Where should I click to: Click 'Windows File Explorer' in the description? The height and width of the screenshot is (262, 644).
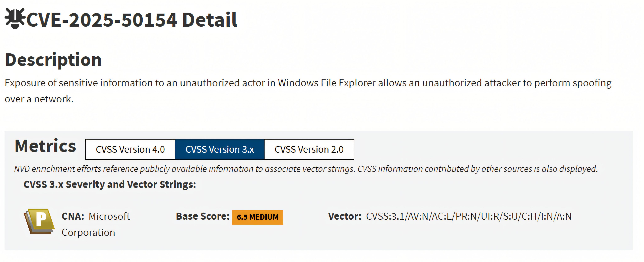click(x=327, y=83)
